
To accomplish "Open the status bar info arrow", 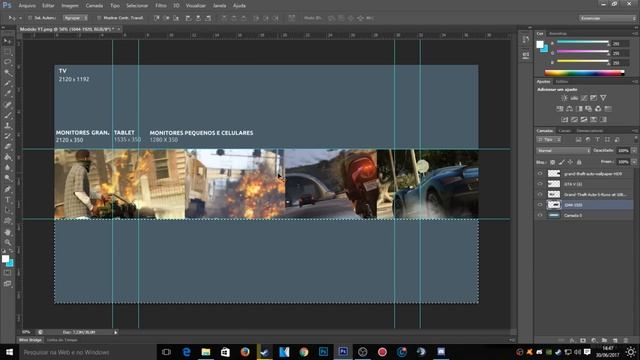I will point(116,332).
